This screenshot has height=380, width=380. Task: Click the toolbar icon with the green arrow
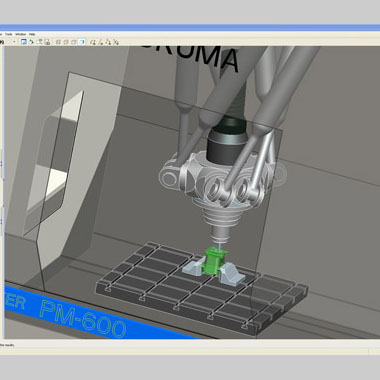[x=31, y=42]
